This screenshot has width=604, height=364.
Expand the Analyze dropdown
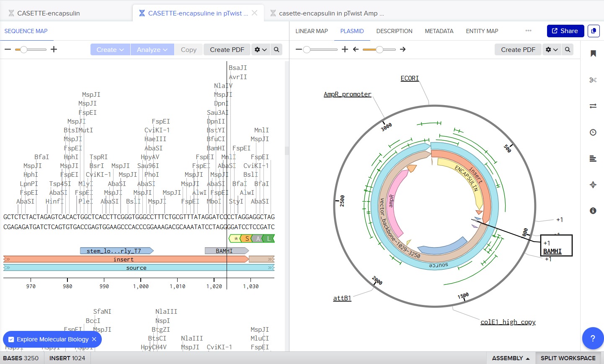click(152, 49)
